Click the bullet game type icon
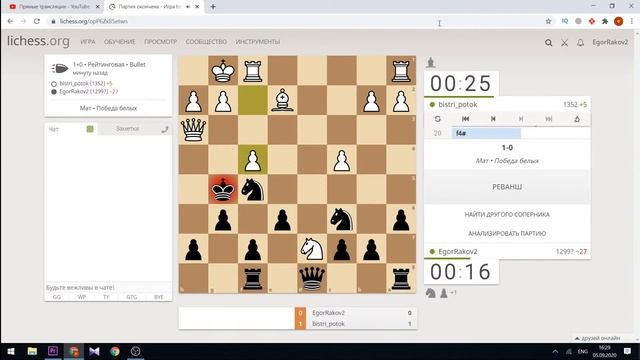640x360 pixels. point(60,68)
